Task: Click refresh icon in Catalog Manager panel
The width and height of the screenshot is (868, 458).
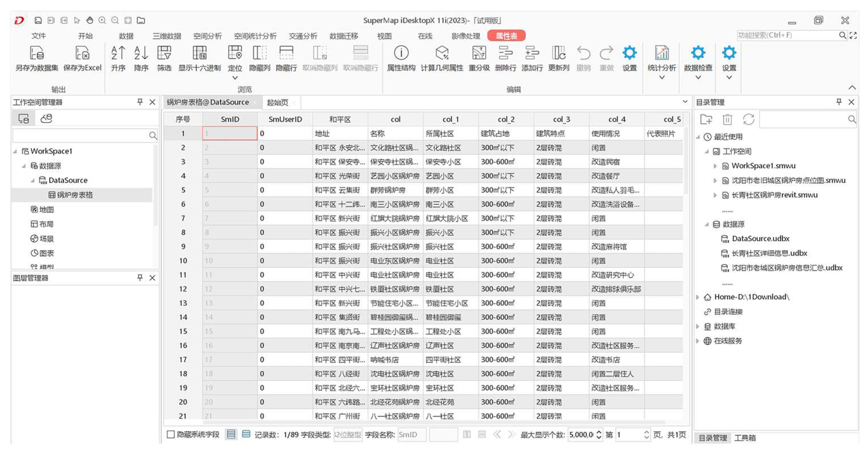Action: pyautogui.click(x=748, y=119)
